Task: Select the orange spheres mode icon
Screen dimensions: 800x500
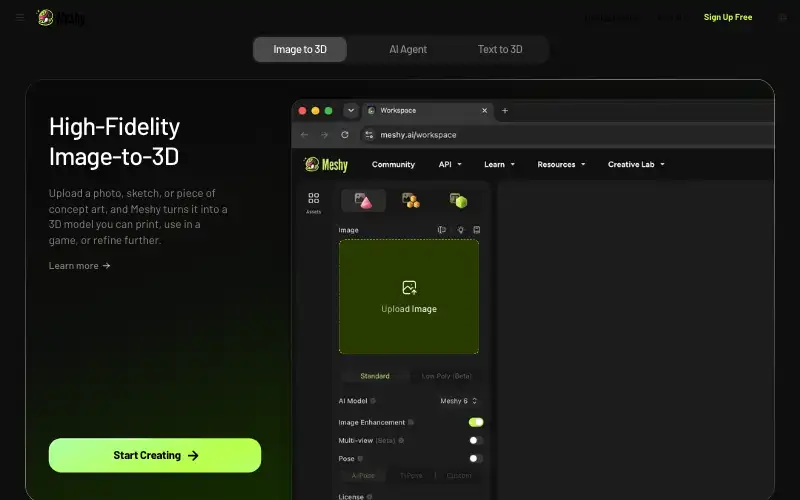Action: point(411,201)
